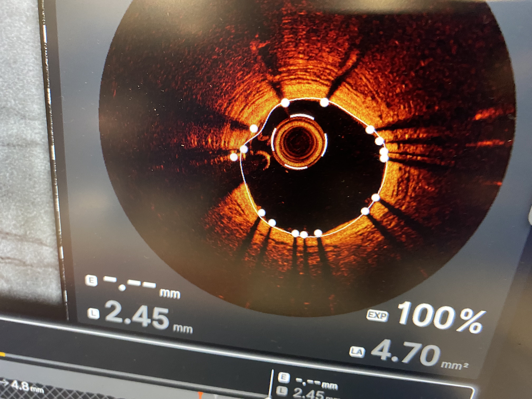Click the L badge beside 2.45 mm

[93, 313]
